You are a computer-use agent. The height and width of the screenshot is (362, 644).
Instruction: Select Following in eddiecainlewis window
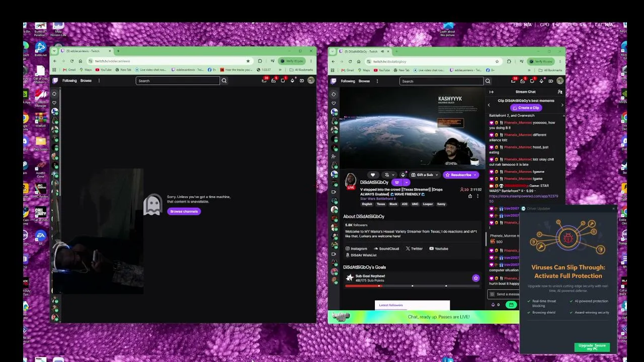[69, 80]
